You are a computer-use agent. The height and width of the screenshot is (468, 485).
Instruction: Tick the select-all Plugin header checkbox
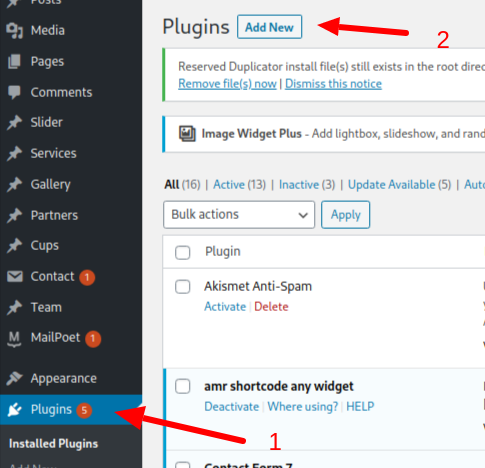click(183, 252)
